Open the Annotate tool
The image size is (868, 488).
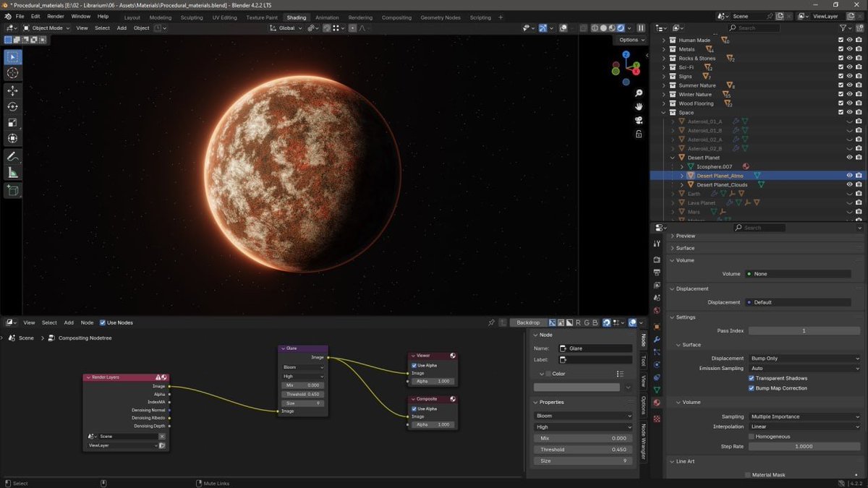12,156
